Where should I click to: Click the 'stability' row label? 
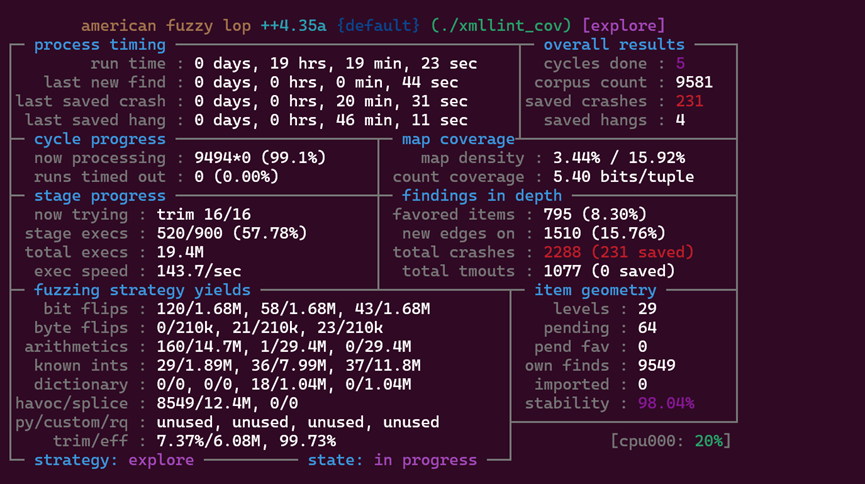(567, 403)
